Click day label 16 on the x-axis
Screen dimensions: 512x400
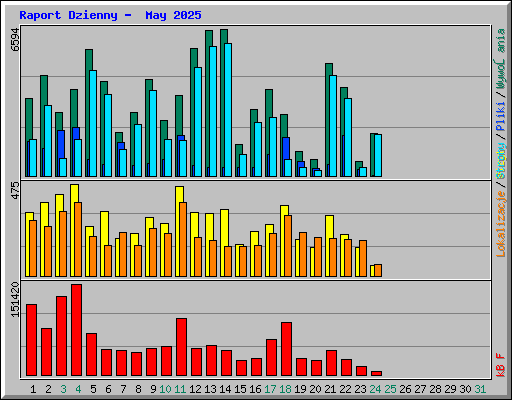click(255, 389)
